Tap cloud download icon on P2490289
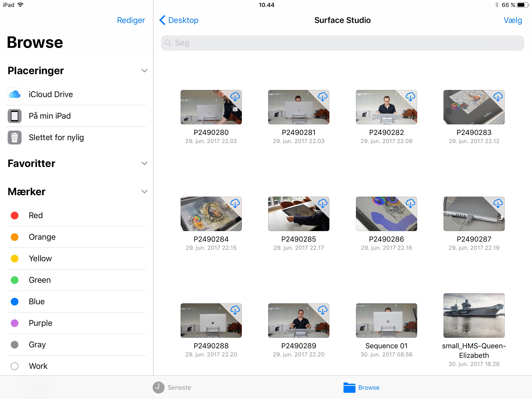This screenshot has height=399, width=532. pyautogui.click(x=322, y=310)
